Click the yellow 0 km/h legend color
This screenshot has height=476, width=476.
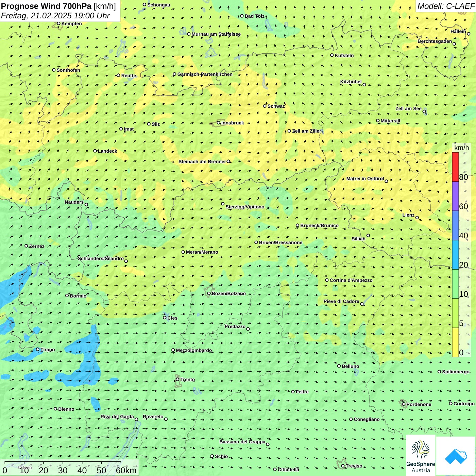(455, 342)
